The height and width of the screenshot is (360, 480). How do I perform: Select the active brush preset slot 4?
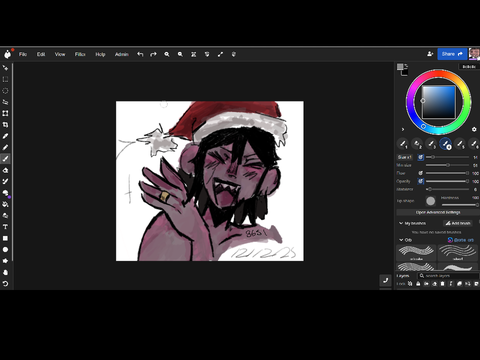click(x=445, y=144)
